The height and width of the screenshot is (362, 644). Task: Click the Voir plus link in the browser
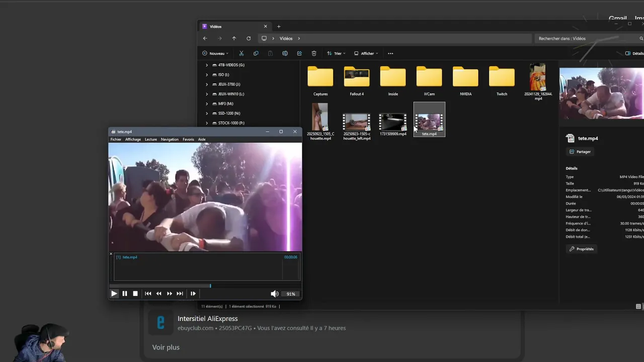(166, 347)
